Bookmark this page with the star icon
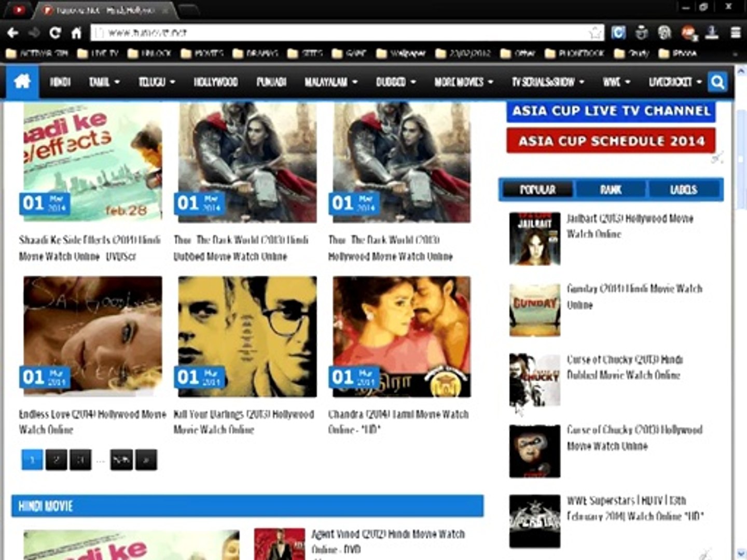747x560 pixels. coord(595,33)
